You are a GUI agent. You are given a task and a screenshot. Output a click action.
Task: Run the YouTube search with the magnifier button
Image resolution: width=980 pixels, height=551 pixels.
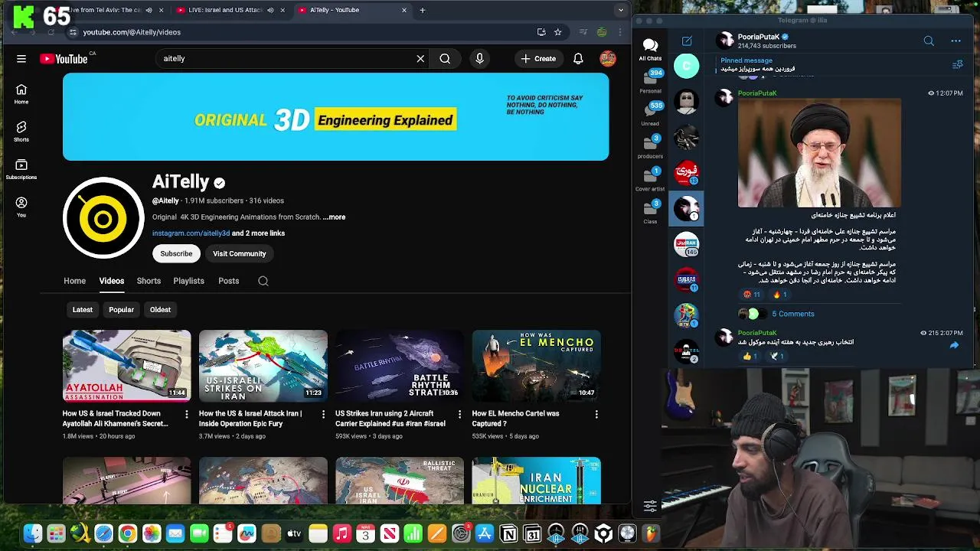pos(445,58)
